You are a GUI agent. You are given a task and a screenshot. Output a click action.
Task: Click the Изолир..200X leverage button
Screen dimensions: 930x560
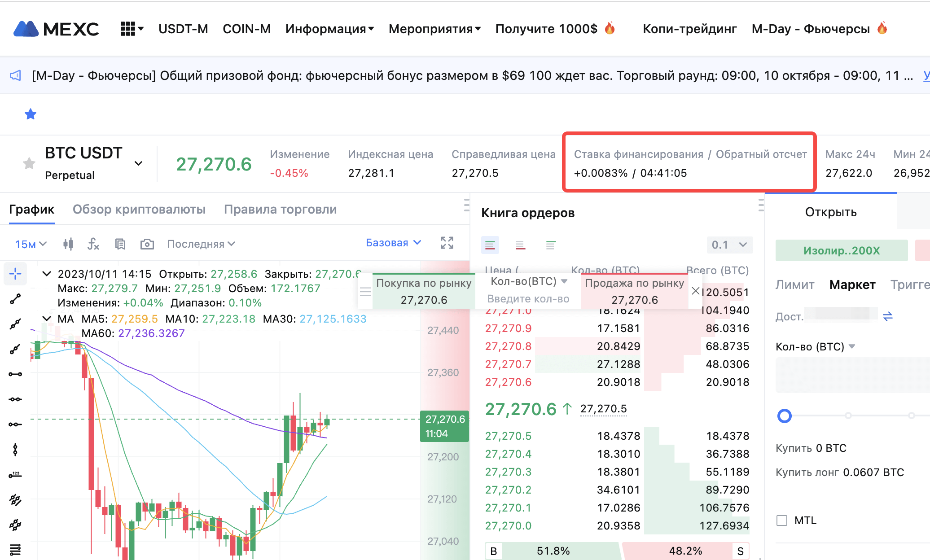click(841, 250)
